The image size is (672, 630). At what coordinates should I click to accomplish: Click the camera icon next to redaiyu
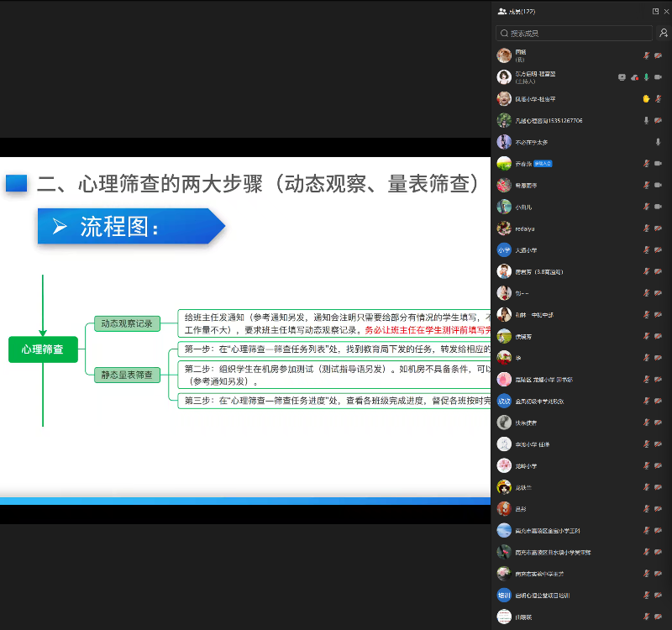click(659, 227)
